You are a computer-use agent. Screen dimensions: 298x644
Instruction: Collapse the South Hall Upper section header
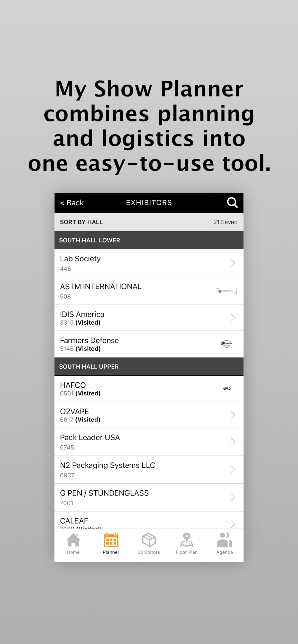149,367
